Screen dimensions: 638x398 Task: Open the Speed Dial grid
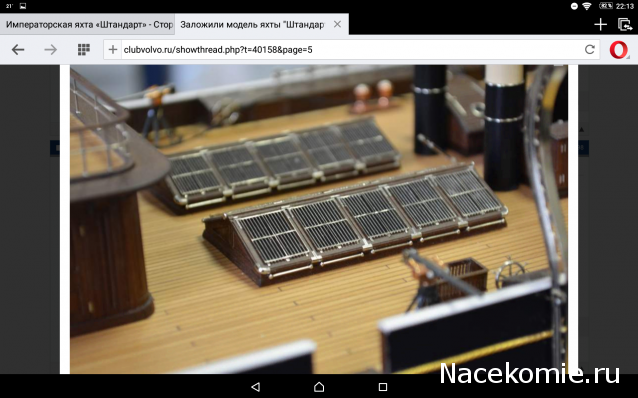pyautogui.click(x=84, y=50)
